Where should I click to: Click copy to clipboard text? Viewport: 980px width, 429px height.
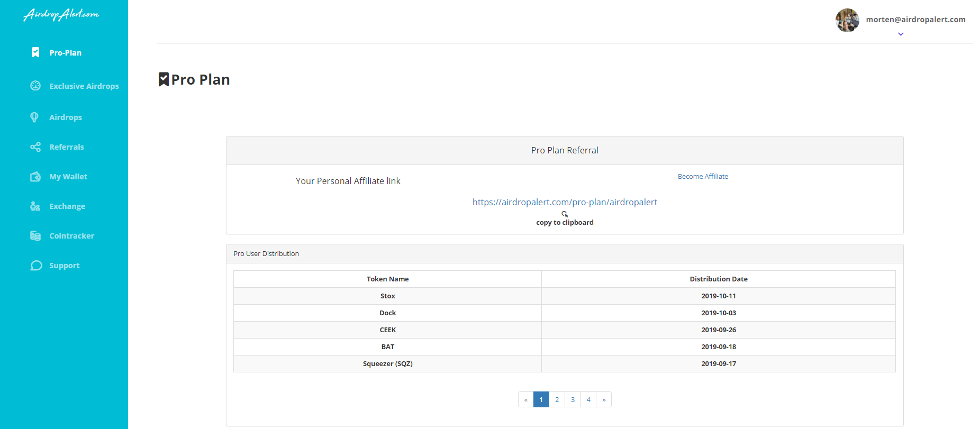(x=565, y=223)
